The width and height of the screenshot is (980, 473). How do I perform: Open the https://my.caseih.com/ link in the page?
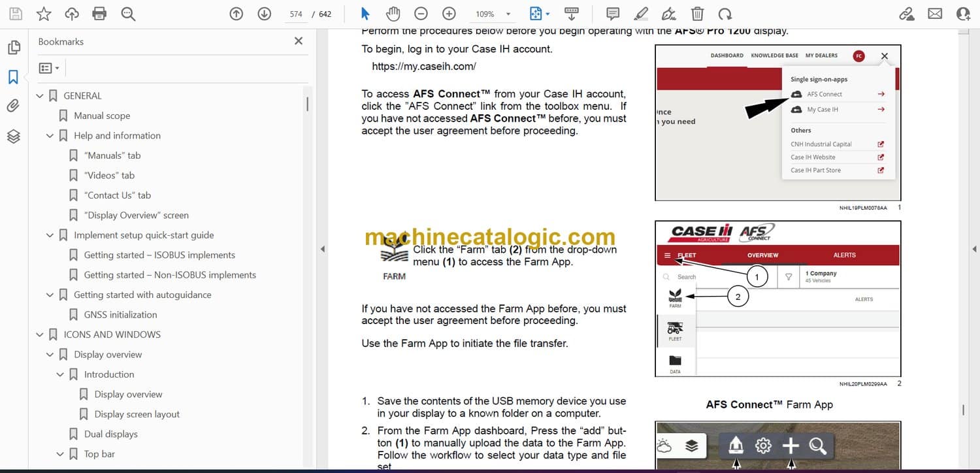(x=424, y=66)
